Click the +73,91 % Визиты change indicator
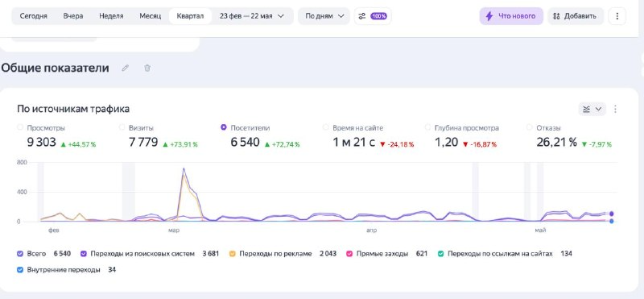 (180, 144)
